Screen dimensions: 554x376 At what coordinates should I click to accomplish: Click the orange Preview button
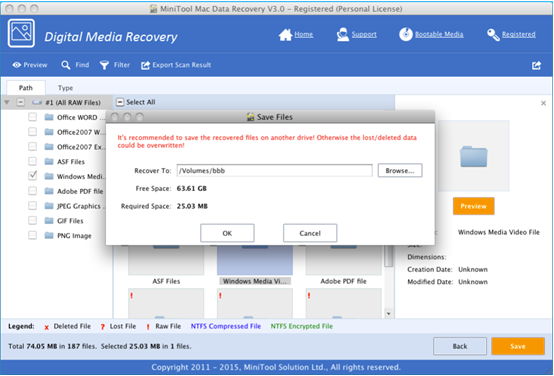click(x=473, y=206)
